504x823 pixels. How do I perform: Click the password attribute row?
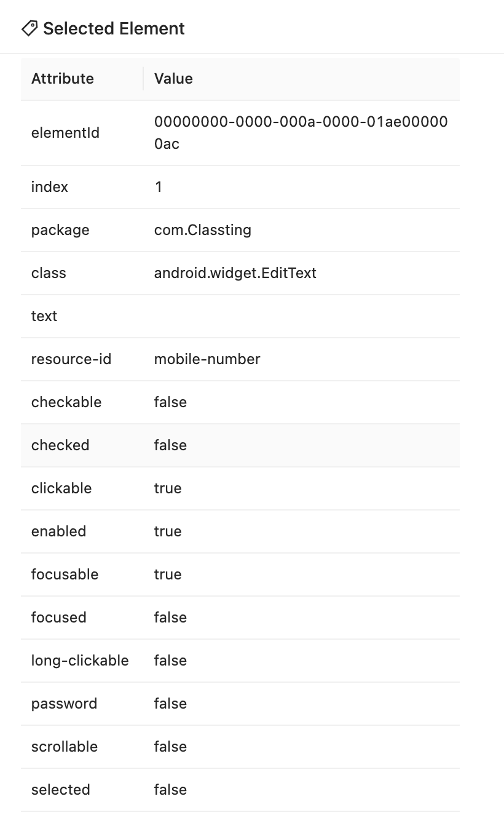(240, 704)
